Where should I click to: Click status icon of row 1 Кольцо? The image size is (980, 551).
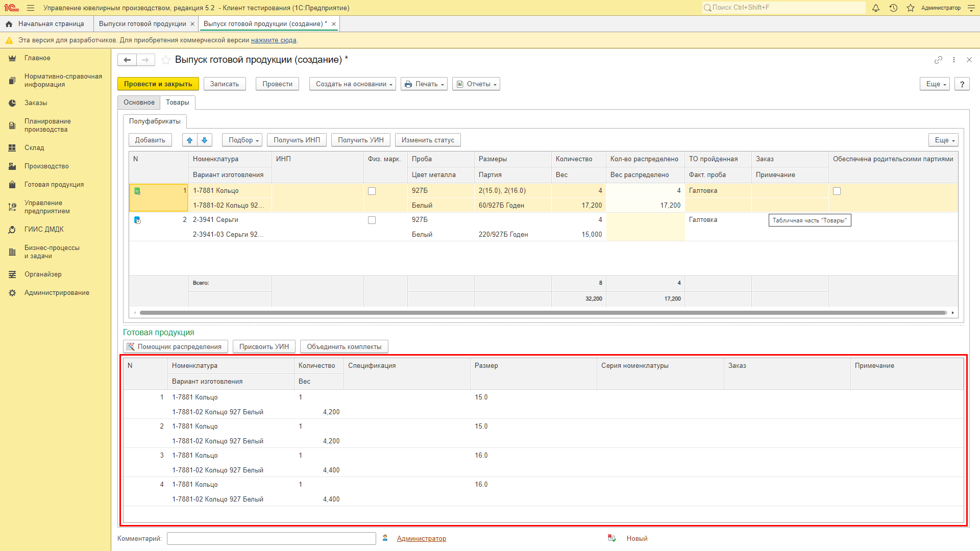(x=137, y=191)
